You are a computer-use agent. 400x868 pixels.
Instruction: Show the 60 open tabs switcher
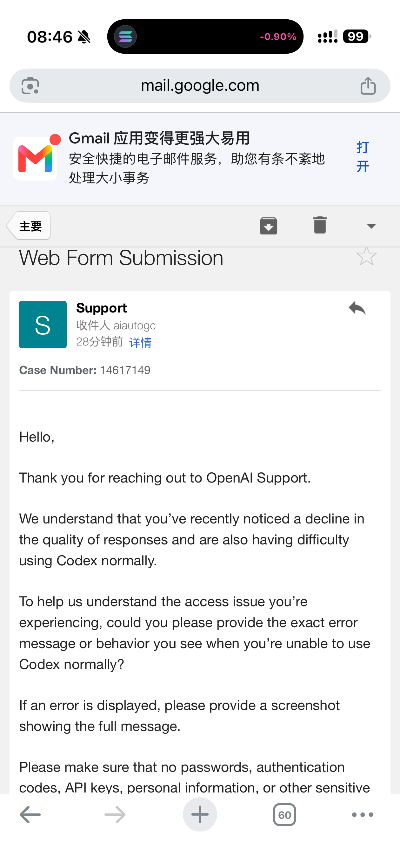point(284,814)
